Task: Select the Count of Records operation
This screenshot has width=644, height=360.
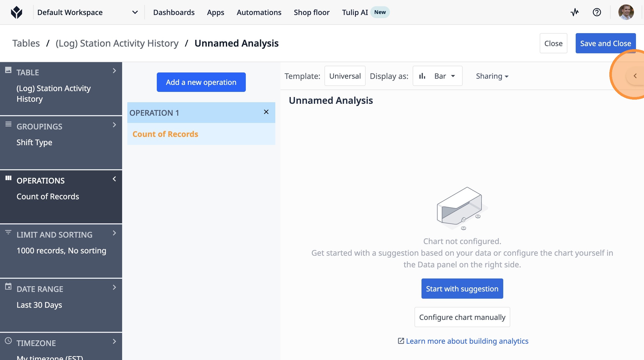Action: click(x=165, y=134)
